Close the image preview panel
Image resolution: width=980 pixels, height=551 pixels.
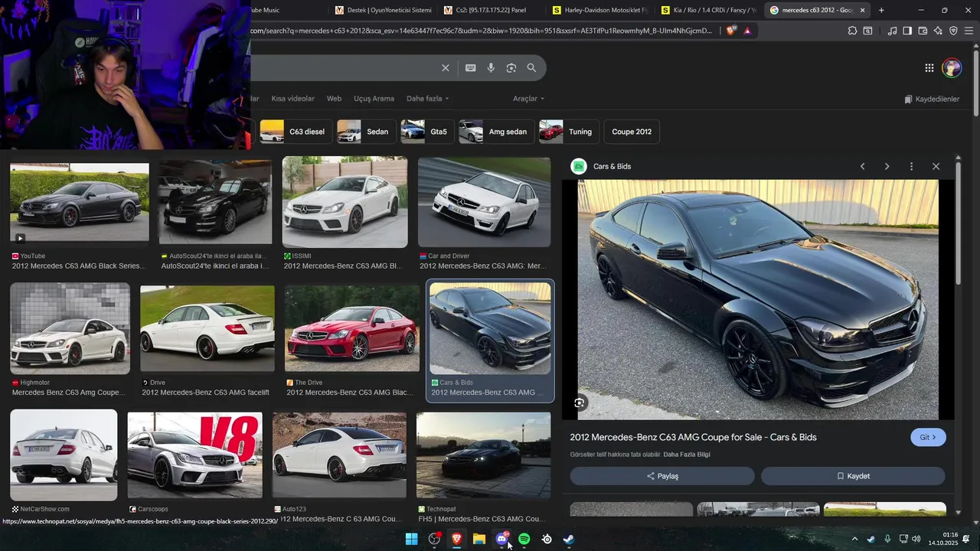click(936, 166)
